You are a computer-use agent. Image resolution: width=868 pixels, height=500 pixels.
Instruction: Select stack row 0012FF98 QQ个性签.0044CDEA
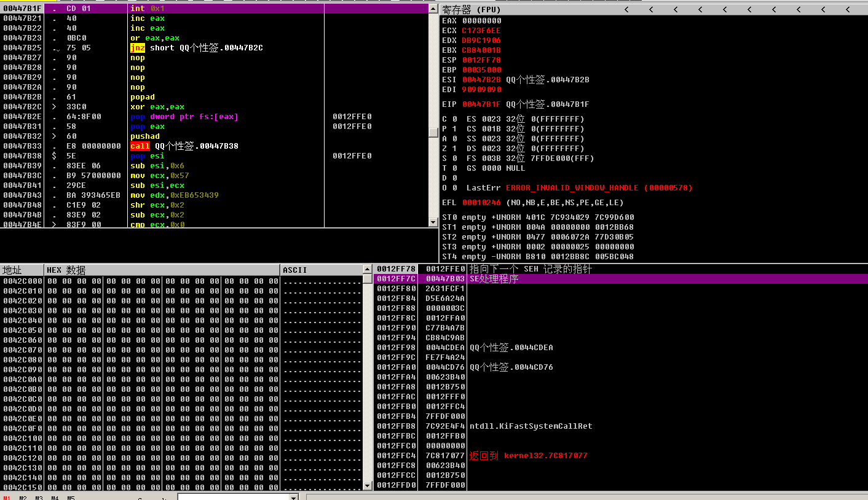pyautogui.click(x=621, y=348)
